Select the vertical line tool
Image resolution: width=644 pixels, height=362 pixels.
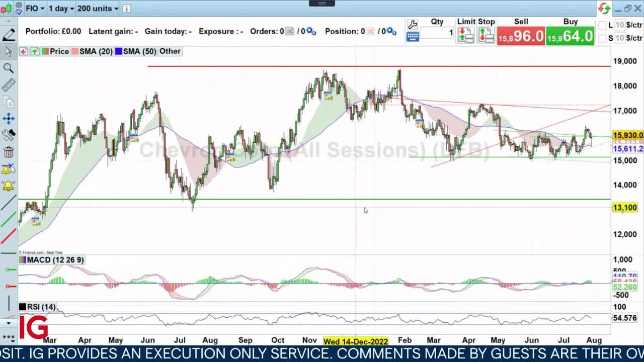9,303
